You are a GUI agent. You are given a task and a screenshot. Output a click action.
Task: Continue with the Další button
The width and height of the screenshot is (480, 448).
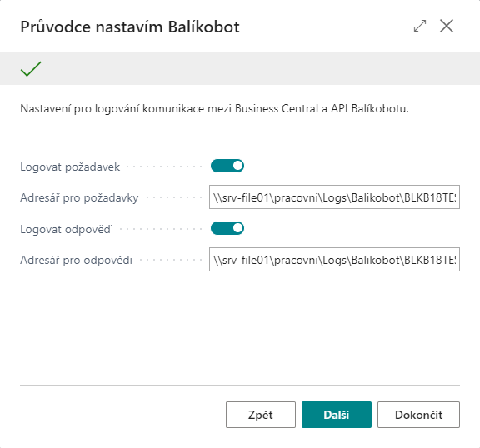pyautogui.click(x=337, y=415)
